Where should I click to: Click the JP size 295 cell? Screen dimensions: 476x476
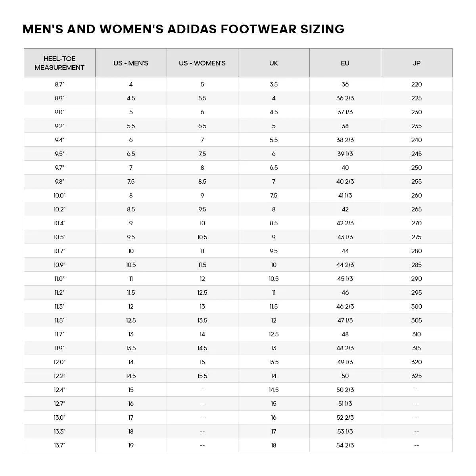[416, 293]
